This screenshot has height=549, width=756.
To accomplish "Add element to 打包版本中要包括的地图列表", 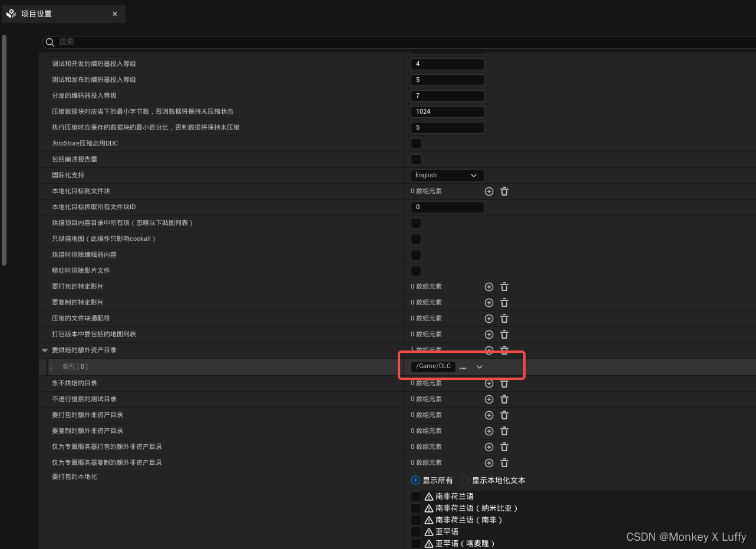I will click(x=488, y=335).
